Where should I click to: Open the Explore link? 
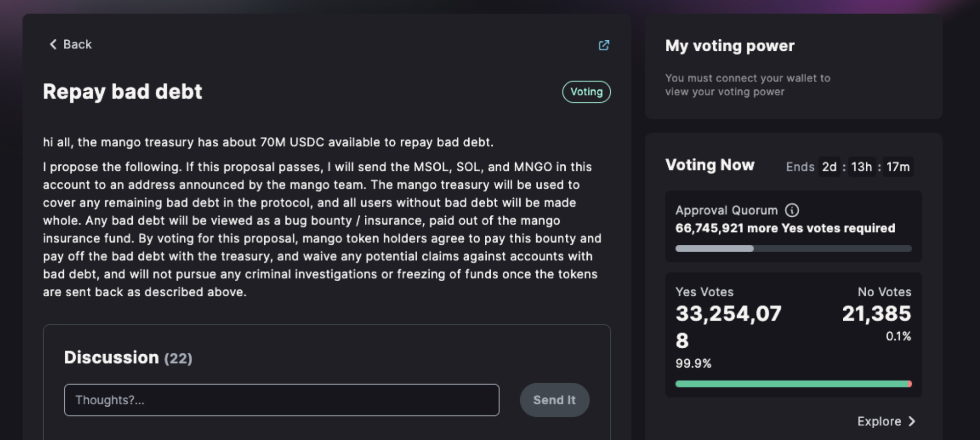879,421
